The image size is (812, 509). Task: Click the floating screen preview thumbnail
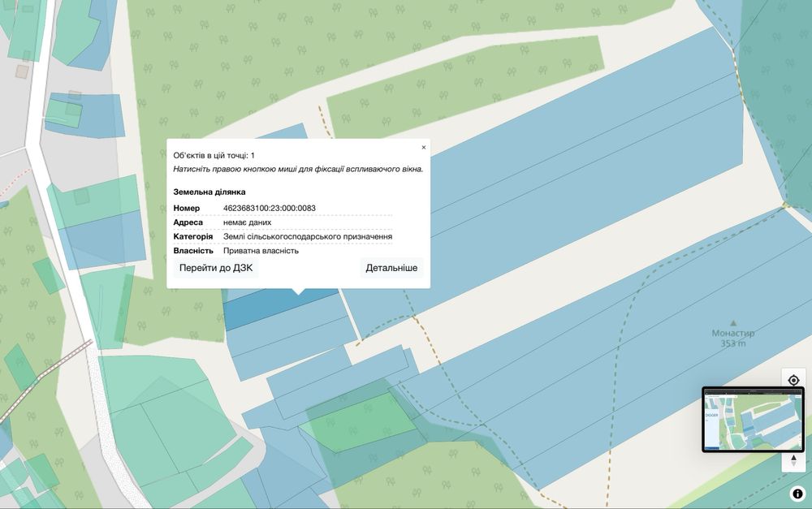tap(753, 420)
